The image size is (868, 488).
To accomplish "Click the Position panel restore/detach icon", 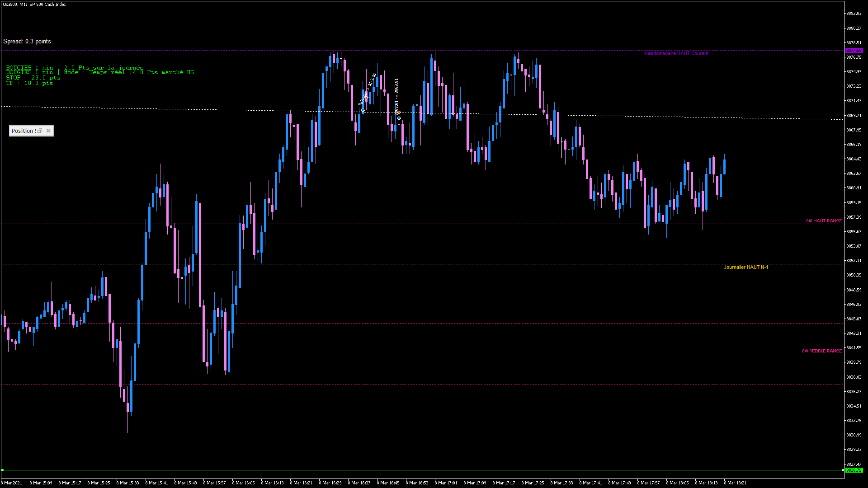I will (x=40, y=131).
